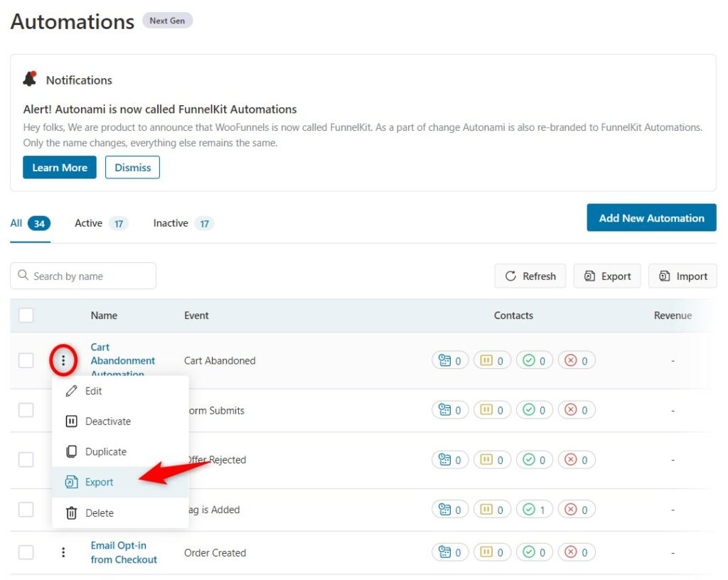Open three-dot menu for Cart Abandonment Automation
This screenshot has width=728, height=580.
63,360
